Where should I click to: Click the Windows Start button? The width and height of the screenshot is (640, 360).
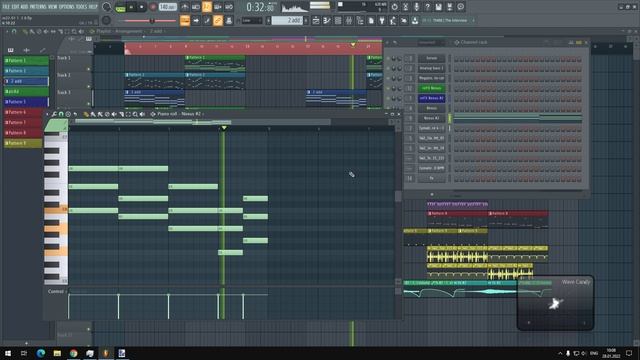click(8, 353)
